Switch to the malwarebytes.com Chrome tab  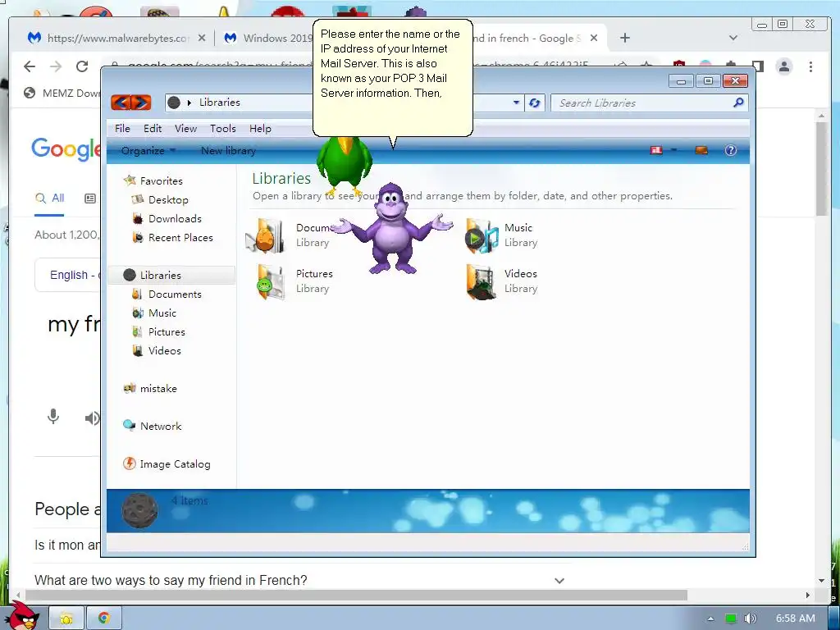coord(110,38)
